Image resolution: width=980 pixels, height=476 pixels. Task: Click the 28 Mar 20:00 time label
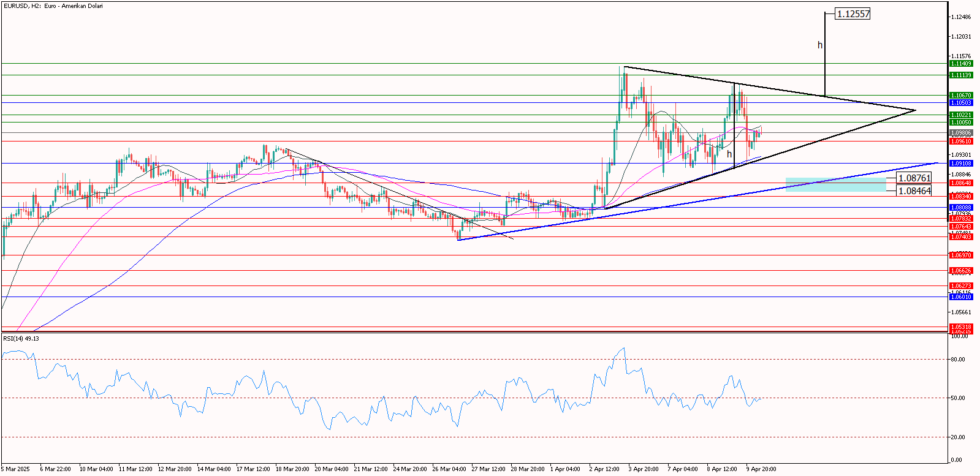tap(528, 469)
